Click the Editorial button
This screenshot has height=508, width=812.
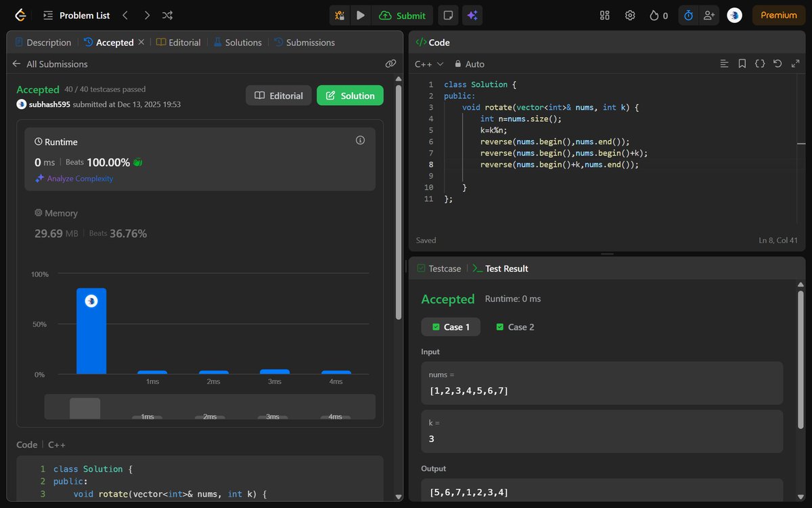tap(279, 96)
